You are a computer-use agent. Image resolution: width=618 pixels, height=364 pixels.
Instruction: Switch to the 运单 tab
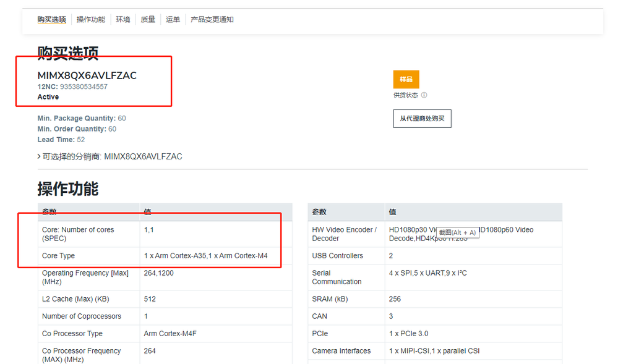point(172,19)
